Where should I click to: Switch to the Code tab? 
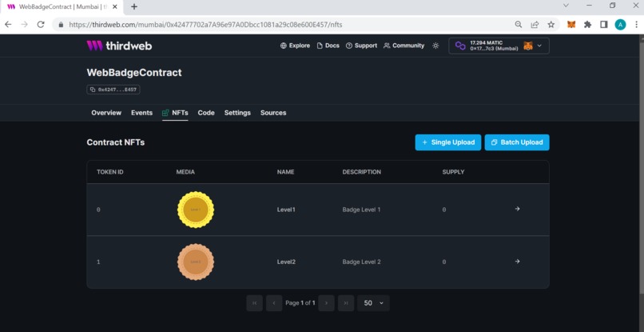(x=206, y=113)
